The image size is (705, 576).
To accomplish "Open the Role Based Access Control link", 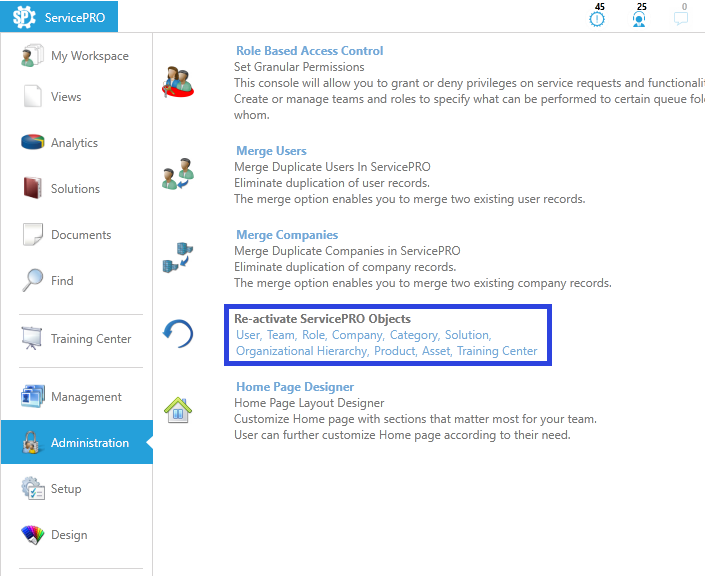I will (309, 51).
